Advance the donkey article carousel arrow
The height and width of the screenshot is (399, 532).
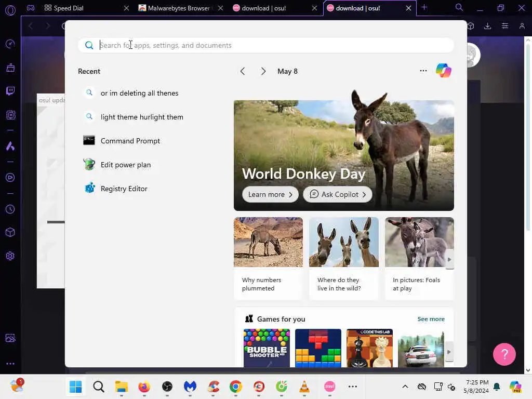[x=449, y=260]
